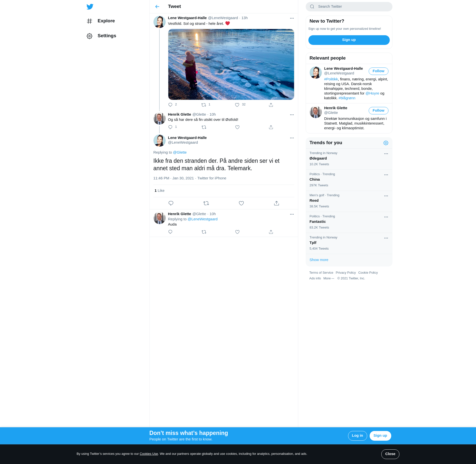This screenshot has height=464, width=476.
Task: Open Explore from the sidebar
Action: point(101,21)
